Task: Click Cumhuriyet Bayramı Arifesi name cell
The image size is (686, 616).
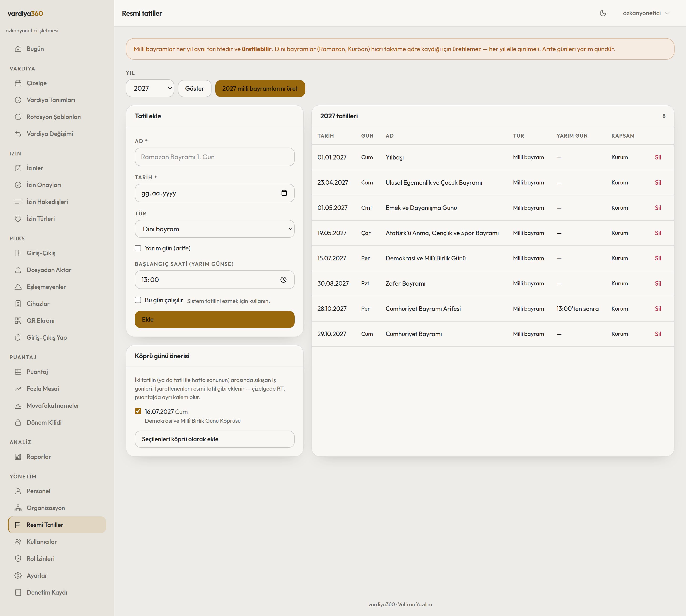Action: (423, 309)
